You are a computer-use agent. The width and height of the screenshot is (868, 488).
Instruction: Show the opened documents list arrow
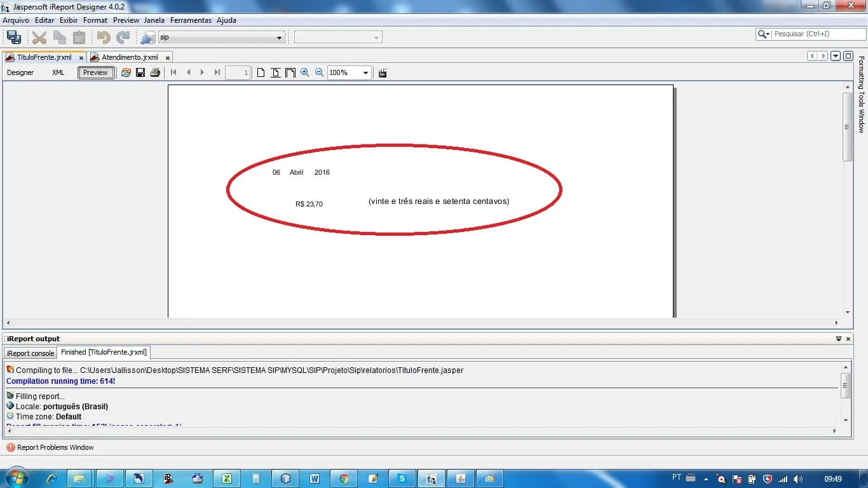point(836,56)
